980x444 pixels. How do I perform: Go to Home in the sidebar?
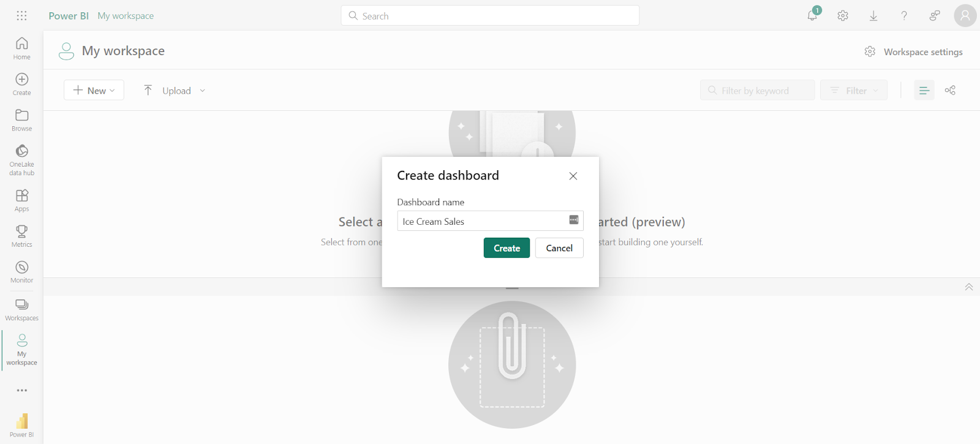tap(21, 48)
